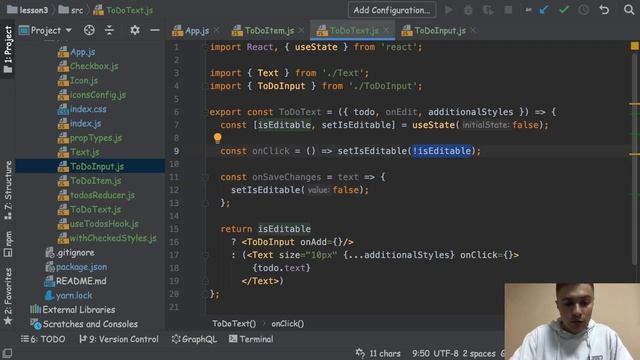
Task: Select package.json in the project tree
Action: (x=76, y=267)
